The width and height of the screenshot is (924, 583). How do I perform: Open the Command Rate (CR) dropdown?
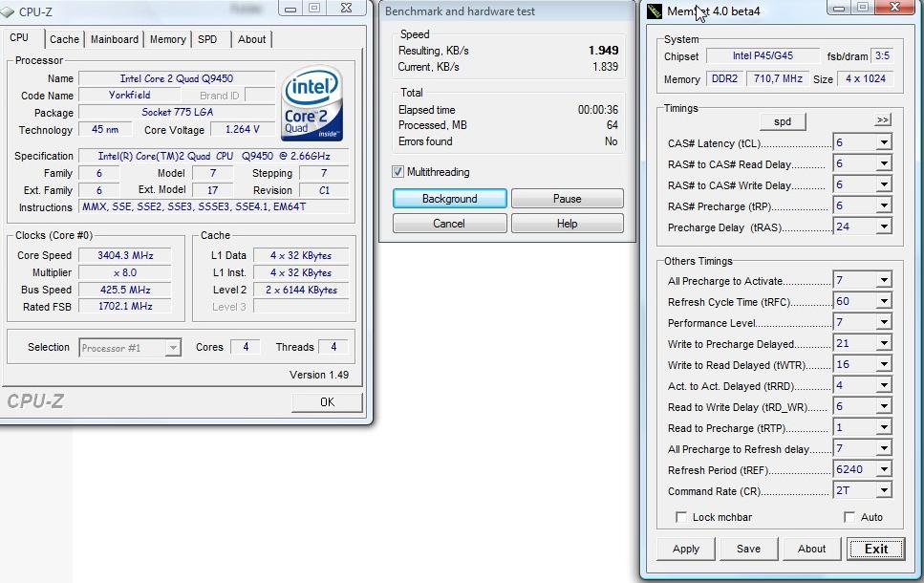884,490
